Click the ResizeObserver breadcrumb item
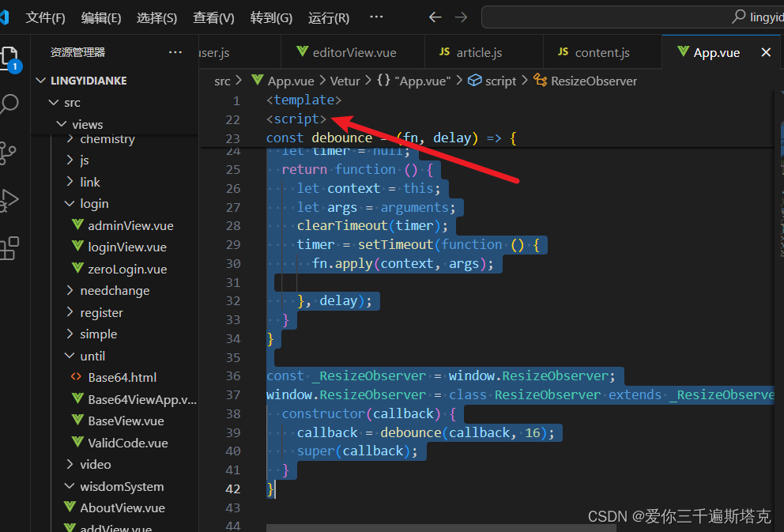 click(x=594, y=80)
